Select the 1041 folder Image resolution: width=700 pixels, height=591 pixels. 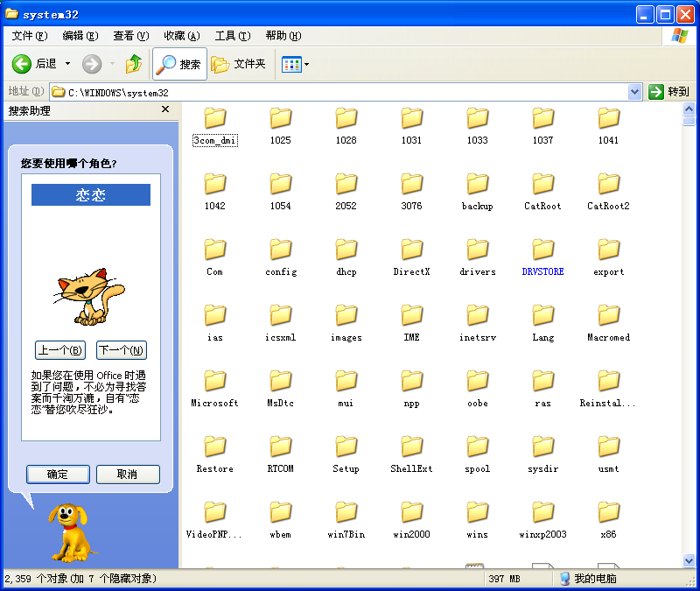pyautogui.click(x=608, y=127)
